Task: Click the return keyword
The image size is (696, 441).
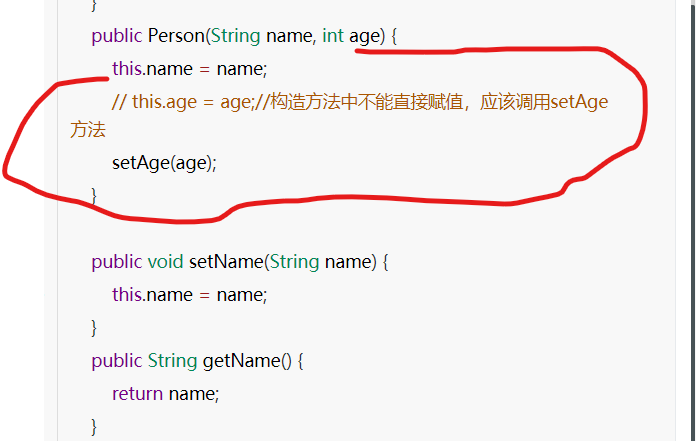Action: click(138, 394)
